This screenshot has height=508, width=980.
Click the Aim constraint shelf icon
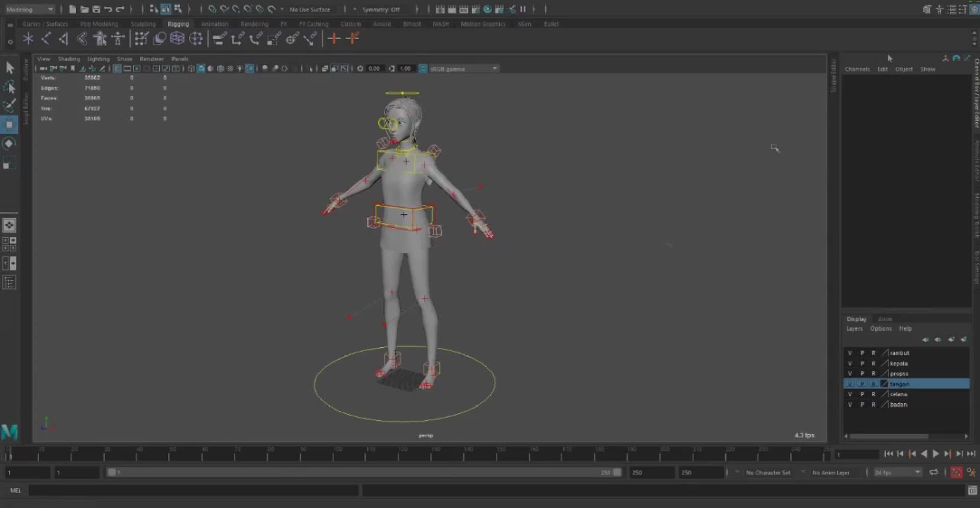[x=292, y=38]
